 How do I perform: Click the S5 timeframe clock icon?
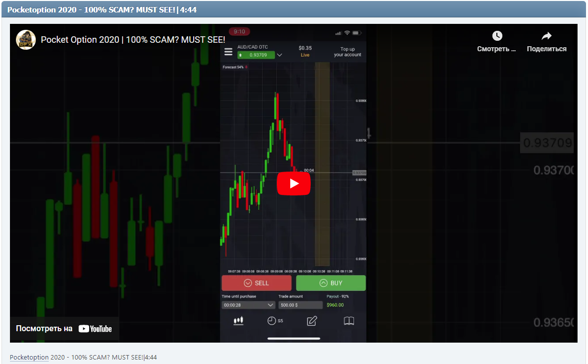click(272, 321)
